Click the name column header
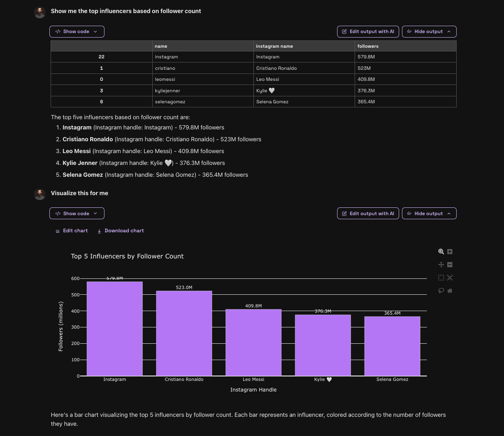The height and width of the screenshot is (436, 504). tap(161, 46)
